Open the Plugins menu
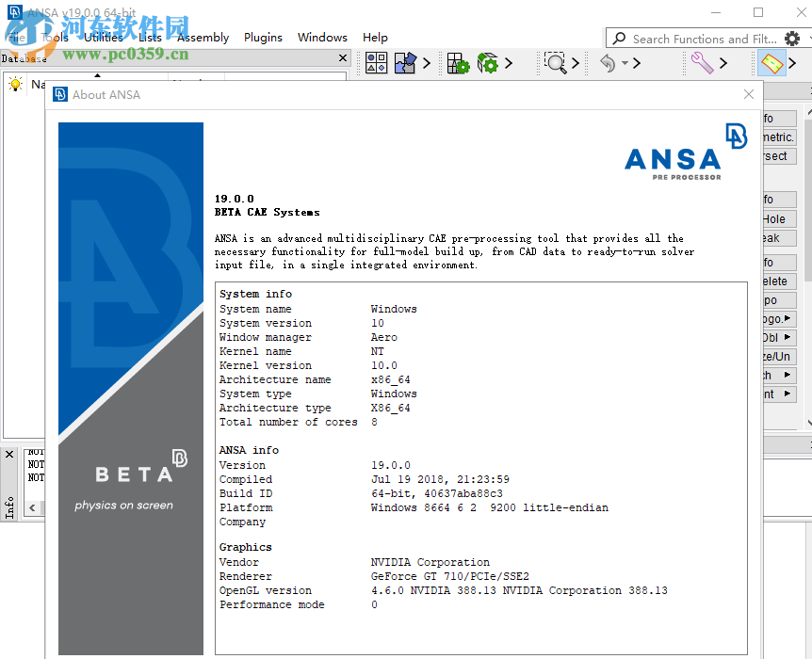Image resolution: width=812 pixels, height=659 pixels. tap(262, 38)
